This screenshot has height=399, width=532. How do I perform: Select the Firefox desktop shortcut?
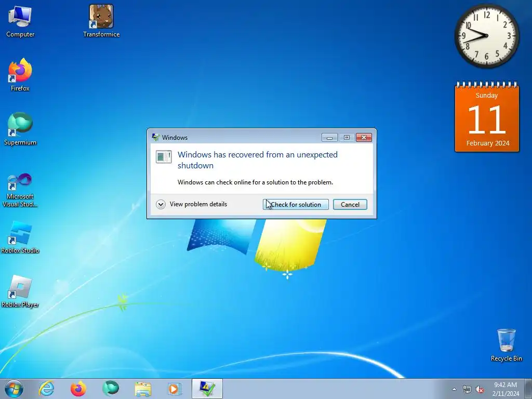point(20,75)
